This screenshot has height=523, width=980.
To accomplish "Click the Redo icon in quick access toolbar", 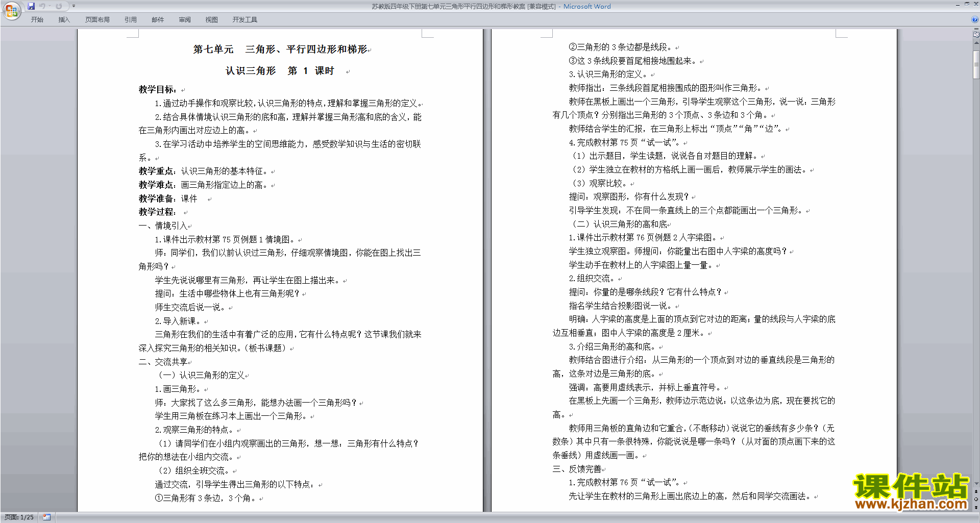I will coord(59,6).
